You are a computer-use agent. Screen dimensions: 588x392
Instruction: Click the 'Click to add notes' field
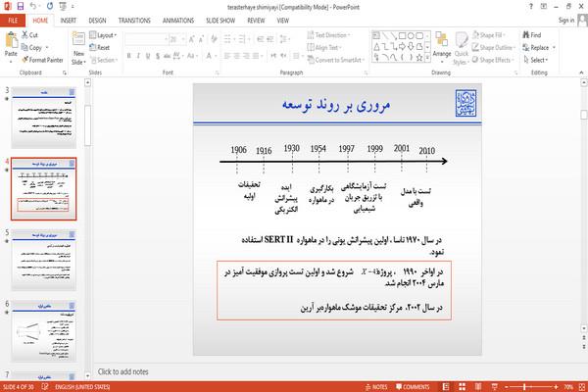pyautogui.click(x=123, y=371)
